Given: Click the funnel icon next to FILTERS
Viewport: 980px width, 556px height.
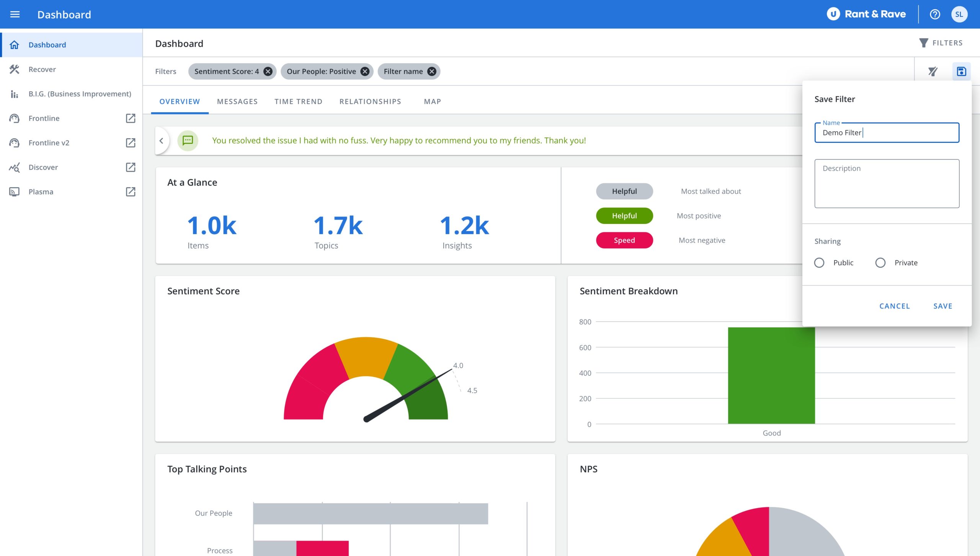Looking at the screenshot, I should click(923, 43).
